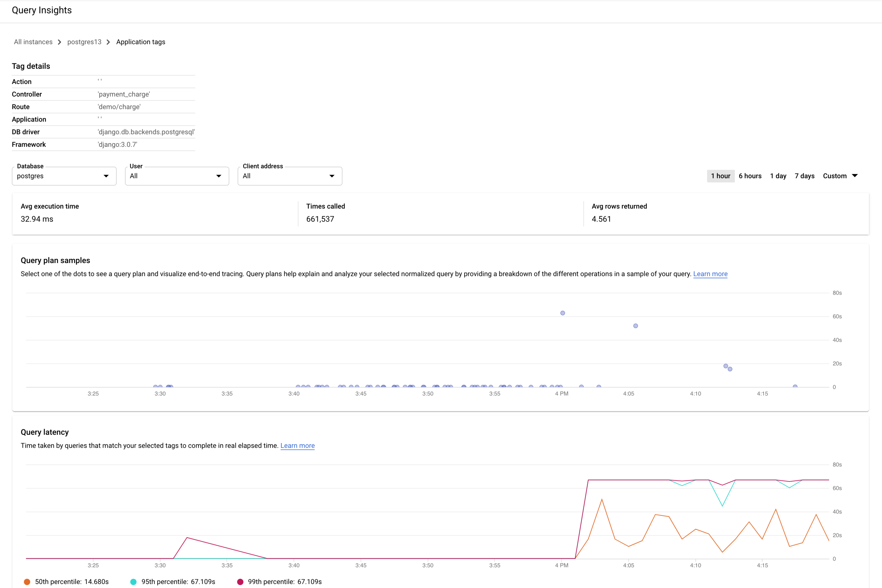Click the Query Insights application icon

[41, 10]
